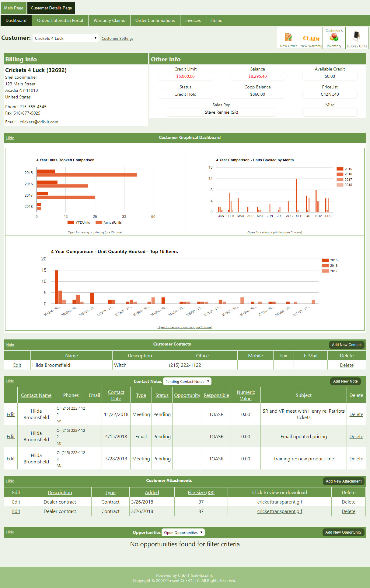The height and width of the screenshot is (588, 370).
Task: Sort notes by Status column
Action: tap(162, 395)
